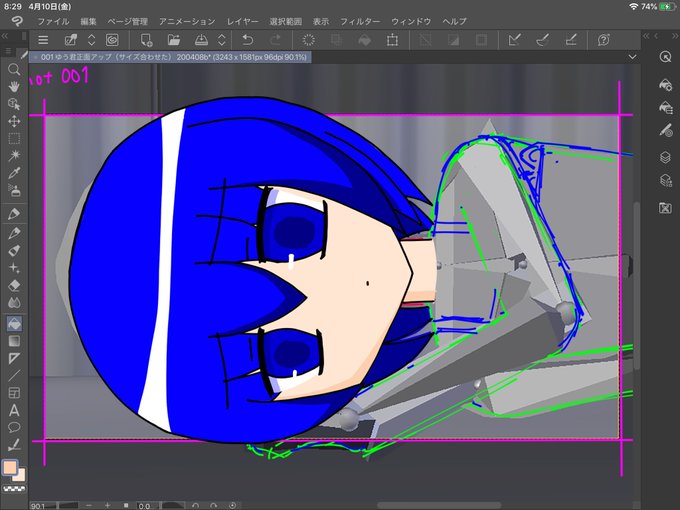Select the Eyedropper tool

(14, 173)
